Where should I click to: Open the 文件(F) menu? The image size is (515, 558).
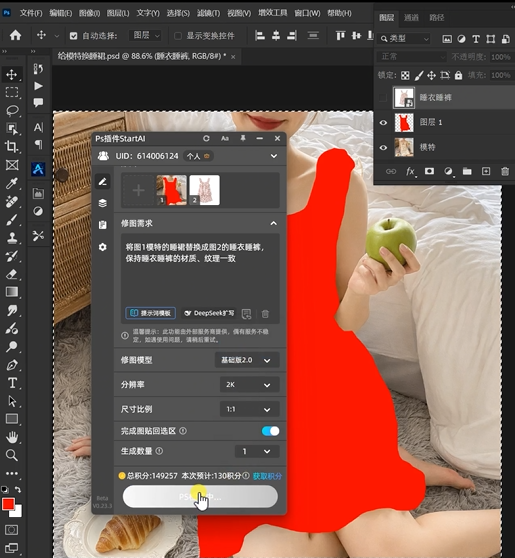click(x=31, y=13)
